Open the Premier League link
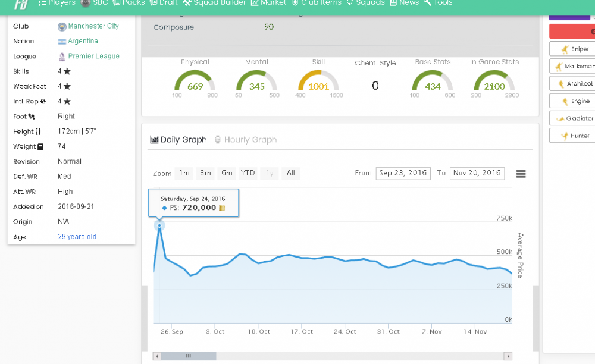 (x=94, y=56)
